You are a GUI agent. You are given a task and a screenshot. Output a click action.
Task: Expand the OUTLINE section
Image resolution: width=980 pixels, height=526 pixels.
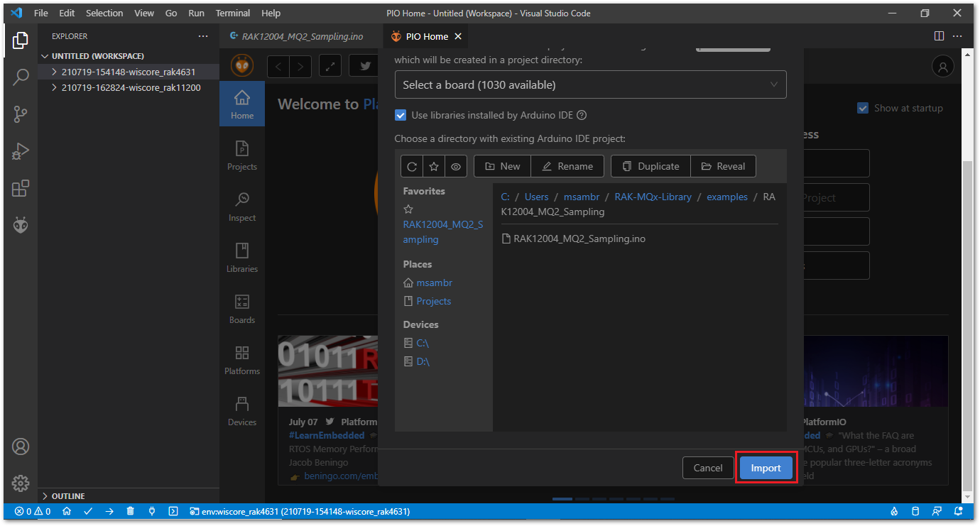pyautogui.click(x=129, y=496)
